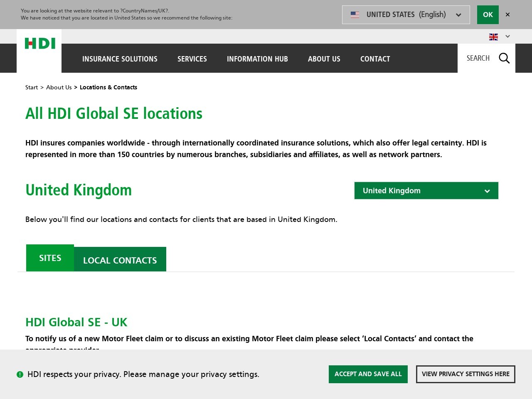The width and height of the screenshot is (532, 399).
Task: Open the United Kingdom country selector
Action: click(426, 190)
